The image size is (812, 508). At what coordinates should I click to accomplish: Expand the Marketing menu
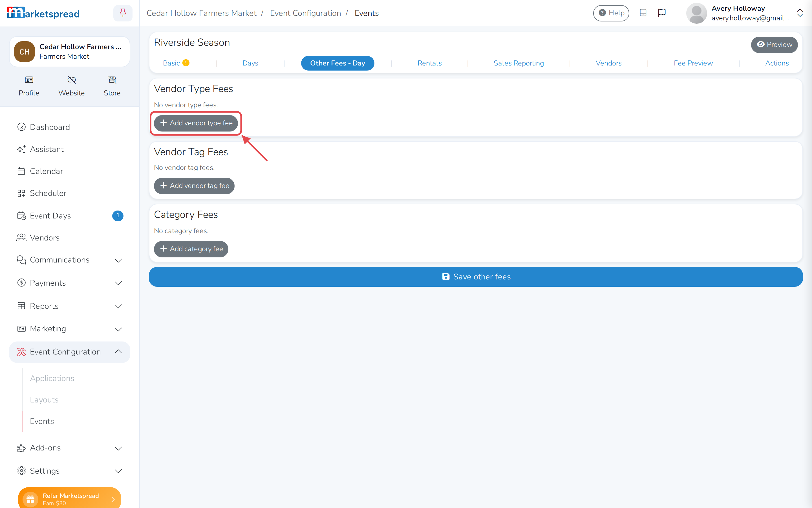pyautogui.click(x=69, y=329)
